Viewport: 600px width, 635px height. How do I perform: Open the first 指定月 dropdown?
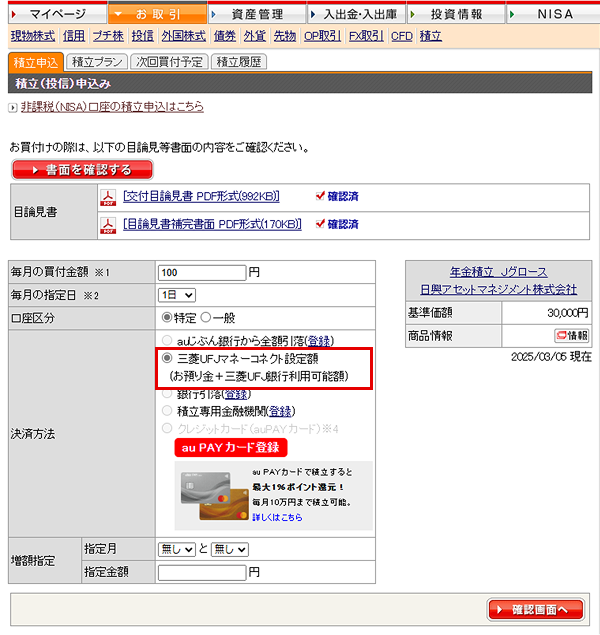(177, 550)
